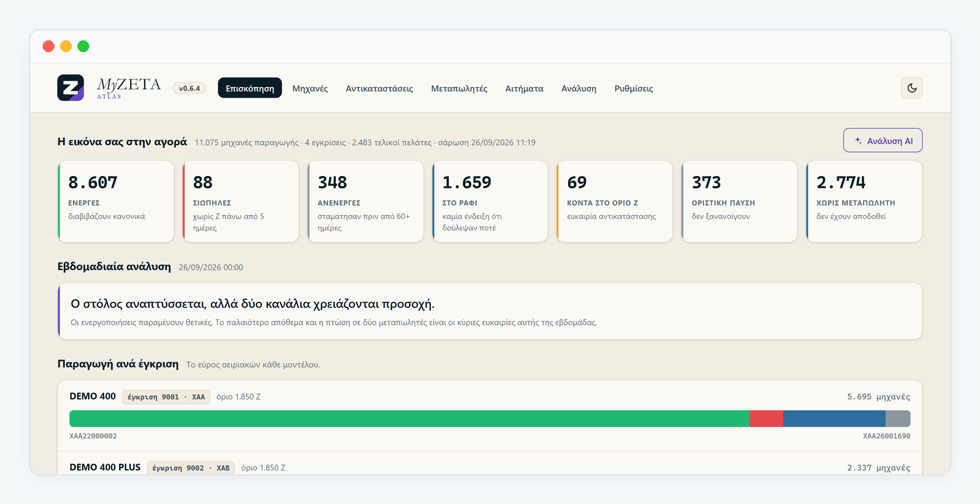This screenshot has width=980, height=504.
Task: Click the gray segment of DEMO 400 bar
Action: (898, 419)
